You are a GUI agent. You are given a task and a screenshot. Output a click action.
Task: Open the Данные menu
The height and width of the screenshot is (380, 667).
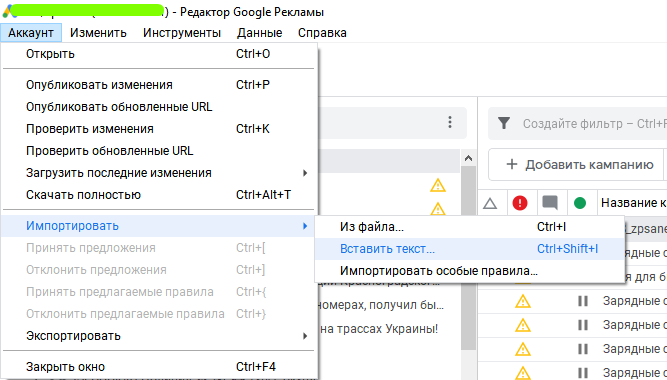(x=259, y=33)
